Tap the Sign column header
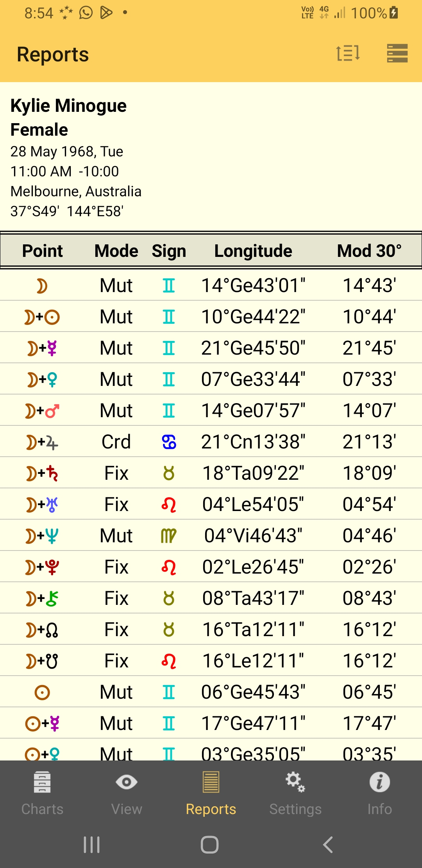Image resolution: width=422 pixels, height=868 pixels. click(169, 251)
